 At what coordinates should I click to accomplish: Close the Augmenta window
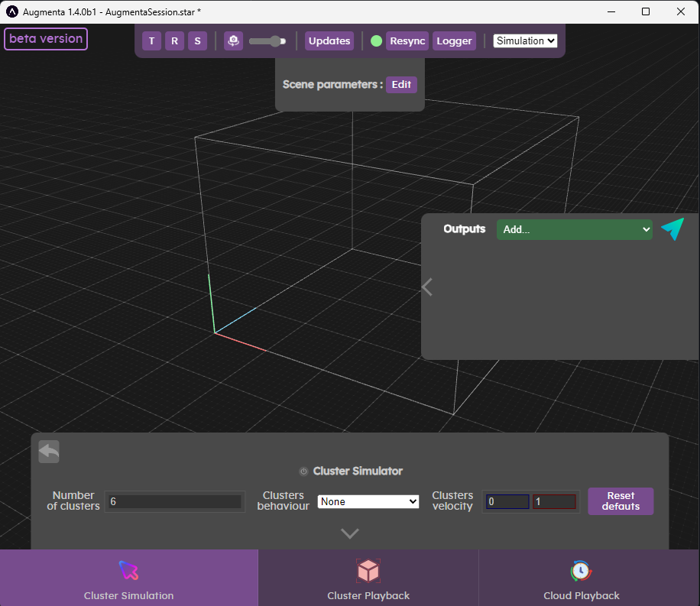pos(681,11)
